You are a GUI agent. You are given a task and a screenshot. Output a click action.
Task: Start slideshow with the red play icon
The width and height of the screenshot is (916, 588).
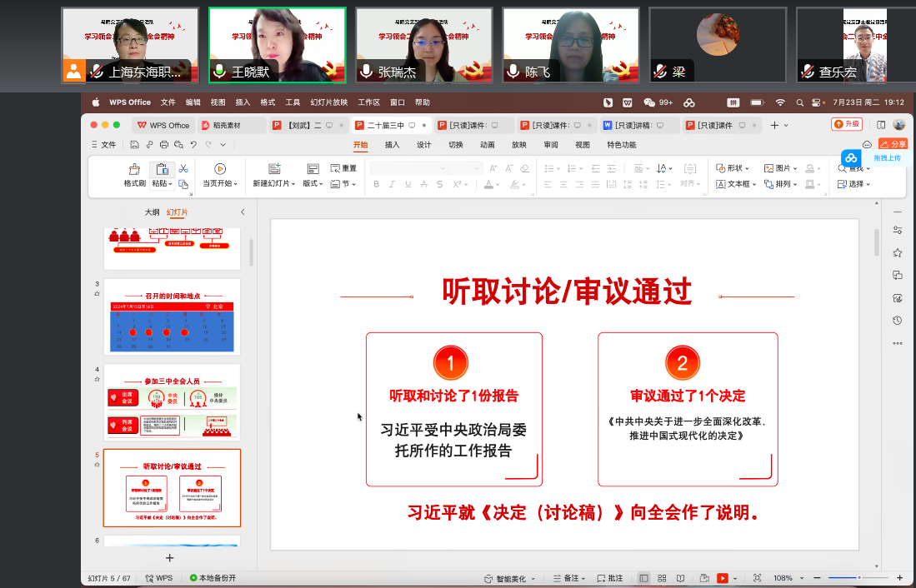[x=722, y=578]
